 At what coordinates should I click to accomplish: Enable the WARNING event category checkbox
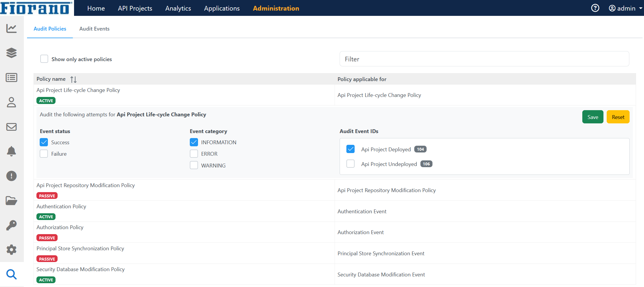(194, 165)
